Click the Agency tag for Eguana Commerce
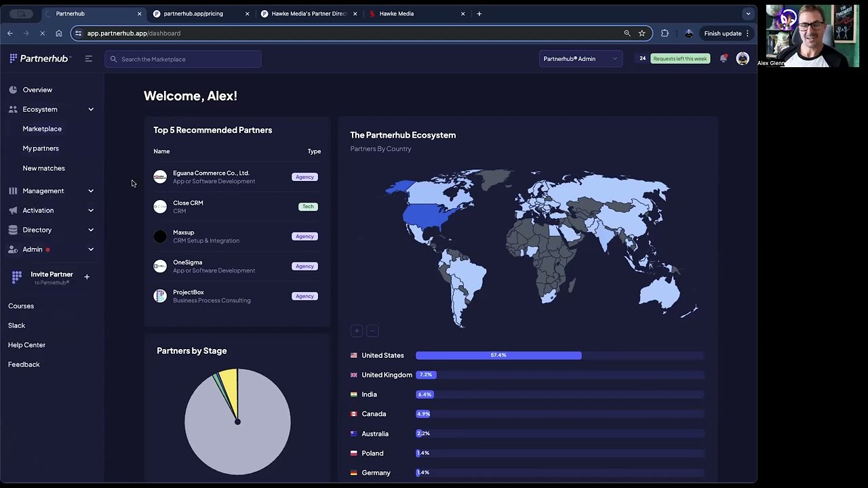The height and width of the screenshot is (488, 868). coord(304,177)
